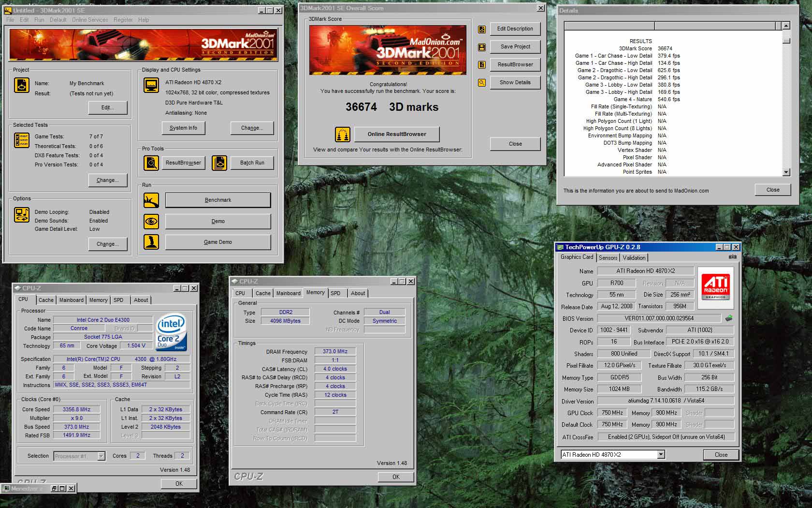Click the Options icon in 3DMark
812x508 pixels.
(22, 214)
